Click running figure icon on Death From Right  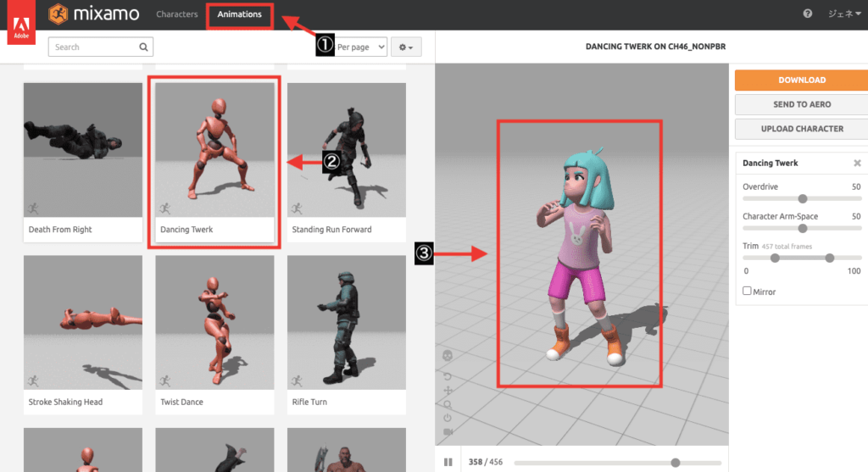[34, 208]
